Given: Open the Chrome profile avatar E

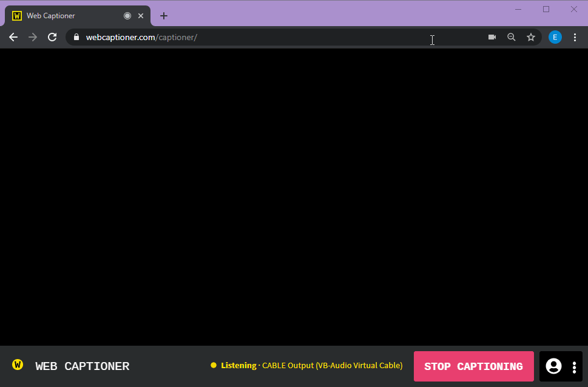Looking at the screenshot, I should pyautogui.click(x=555, y=37).
